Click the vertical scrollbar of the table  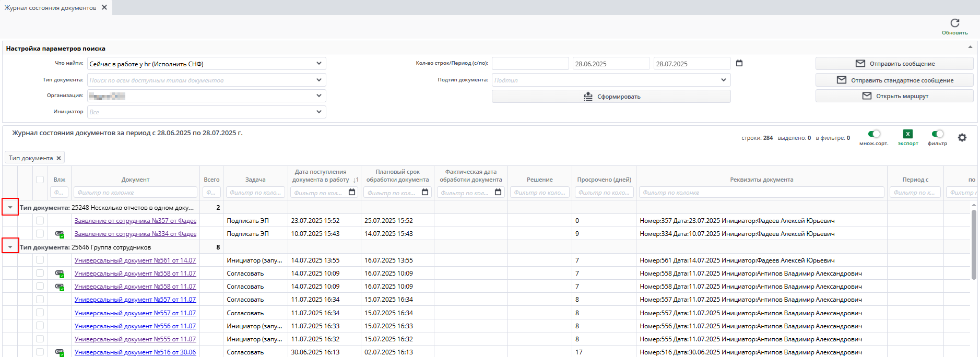(x=974, y=244)
